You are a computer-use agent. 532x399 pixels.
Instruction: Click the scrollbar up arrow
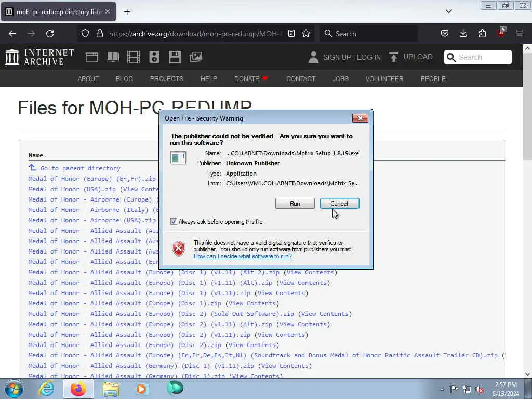(x=527, y=48)
